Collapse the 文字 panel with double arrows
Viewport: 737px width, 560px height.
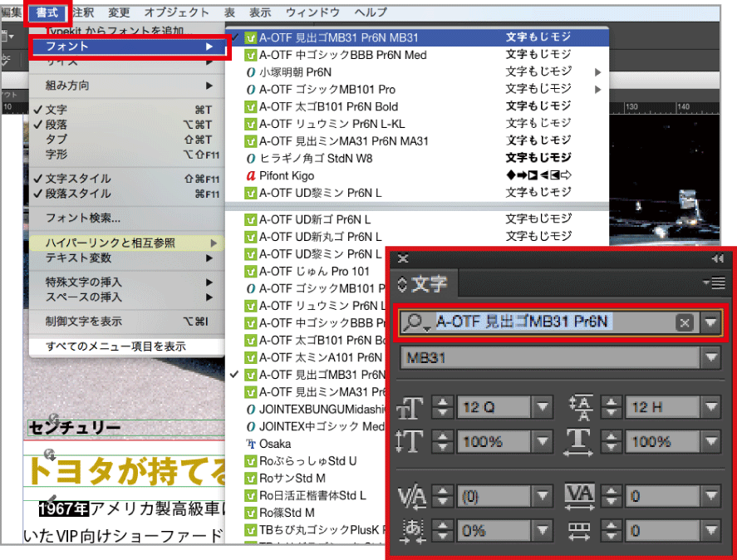[x=718, y=258]
